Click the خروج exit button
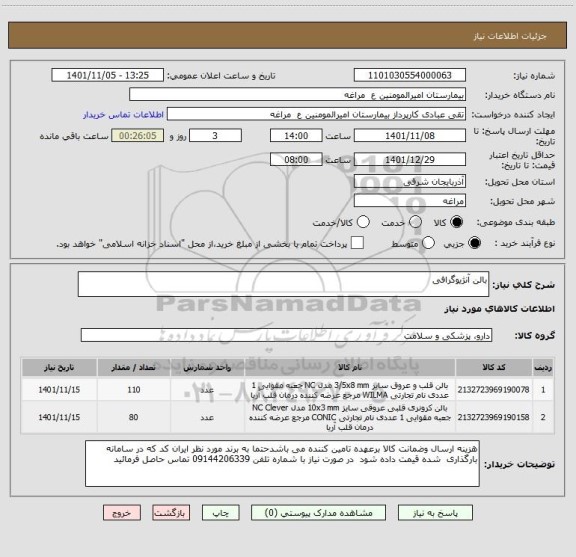The image size is (576, 557). point(122,513)
